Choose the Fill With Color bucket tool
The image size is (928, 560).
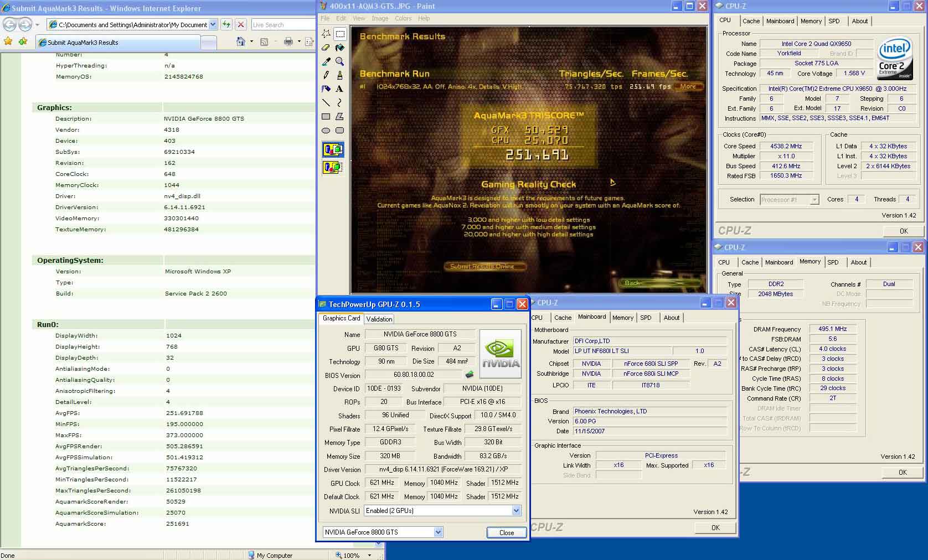340,48
